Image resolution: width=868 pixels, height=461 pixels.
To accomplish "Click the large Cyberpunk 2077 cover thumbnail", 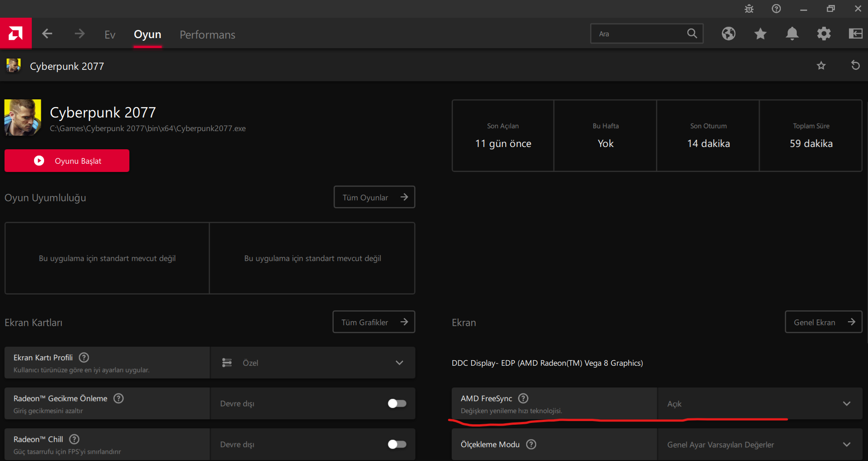I will (23, 118).
